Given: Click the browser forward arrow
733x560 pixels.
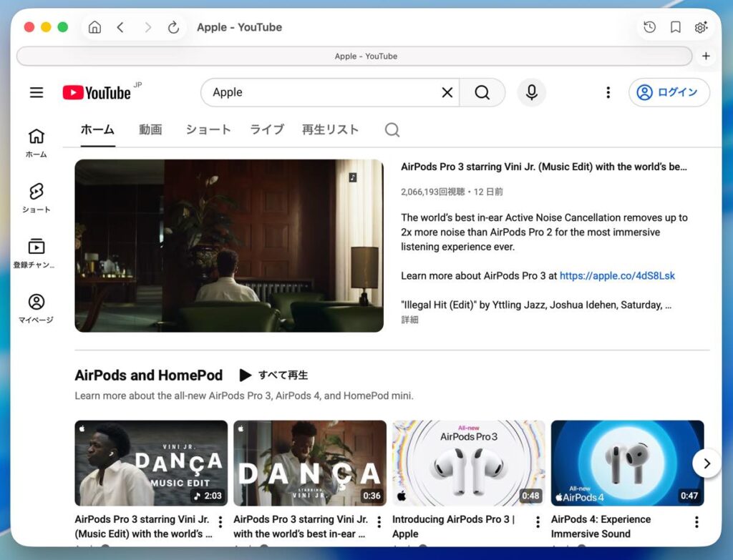Looking at the screenshot, I should point(147,27).
